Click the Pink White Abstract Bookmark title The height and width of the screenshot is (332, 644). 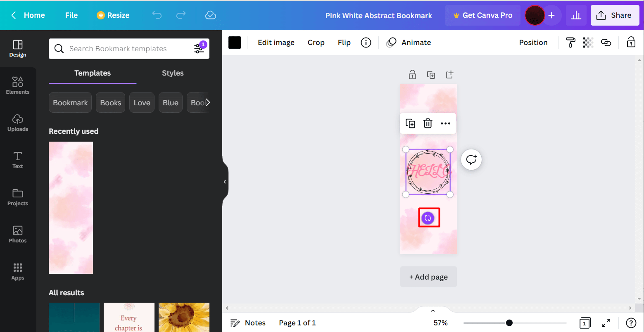pos(378,16)
